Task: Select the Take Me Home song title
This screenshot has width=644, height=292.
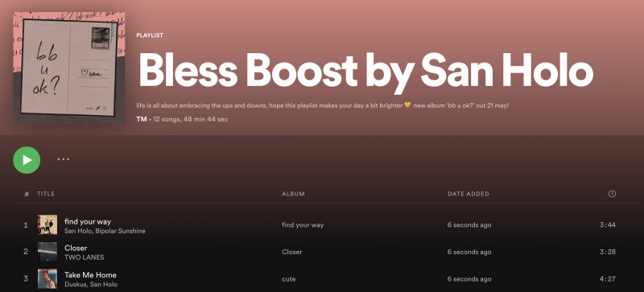Action: [90, 275]
